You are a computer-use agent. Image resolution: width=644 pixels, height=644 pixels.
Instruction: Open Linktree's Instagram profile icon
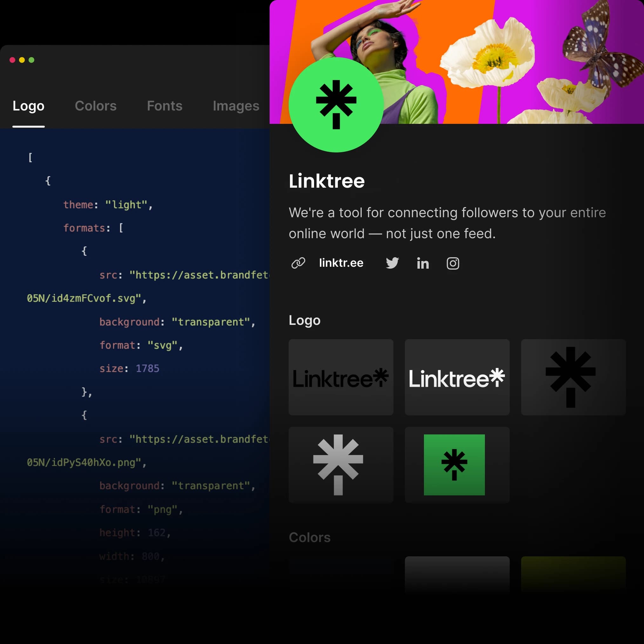[x=453, y=263]
